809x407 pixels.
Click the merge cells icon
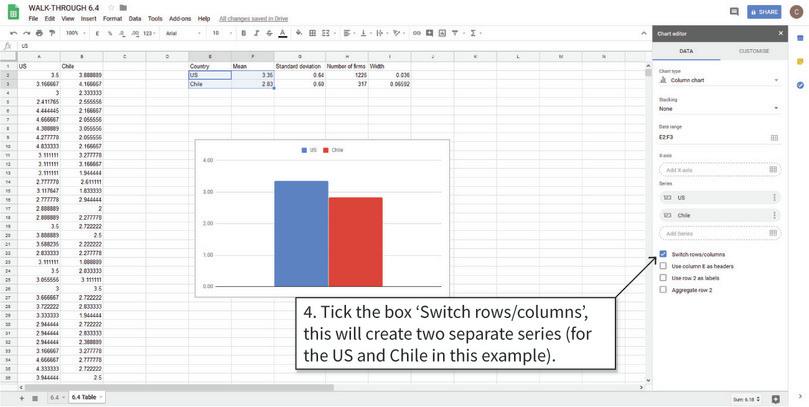tap(326, 33)
